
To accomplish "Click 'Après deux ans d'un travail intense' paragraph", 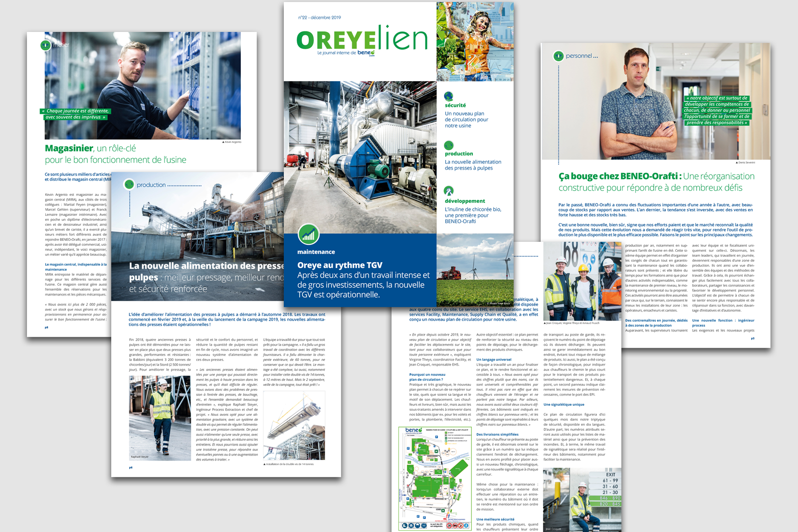I will coord(363,285).
